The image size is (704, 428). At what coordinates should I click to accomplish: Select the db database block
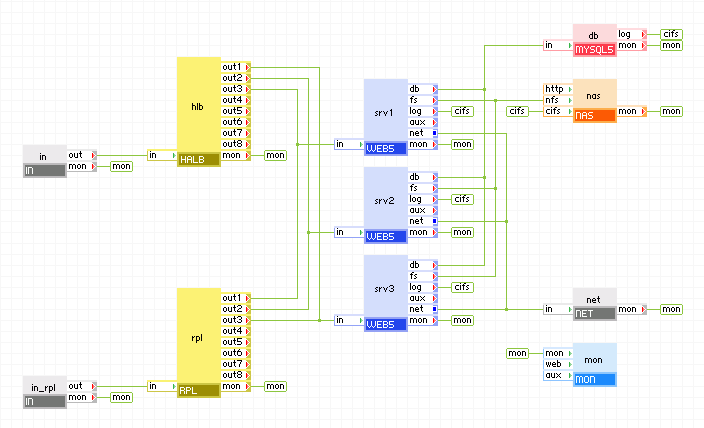point(594,34)
